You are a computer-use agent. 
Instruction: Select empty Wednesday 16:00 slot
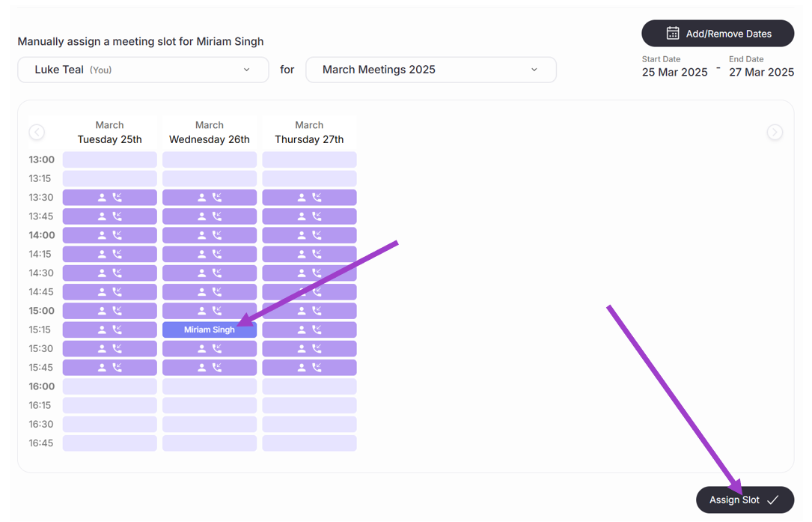click(210, 386)
